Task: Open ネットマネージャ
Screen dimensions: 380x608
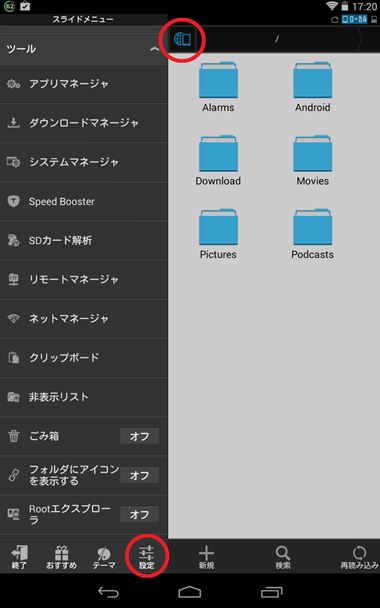Action: tap(84, 319)
